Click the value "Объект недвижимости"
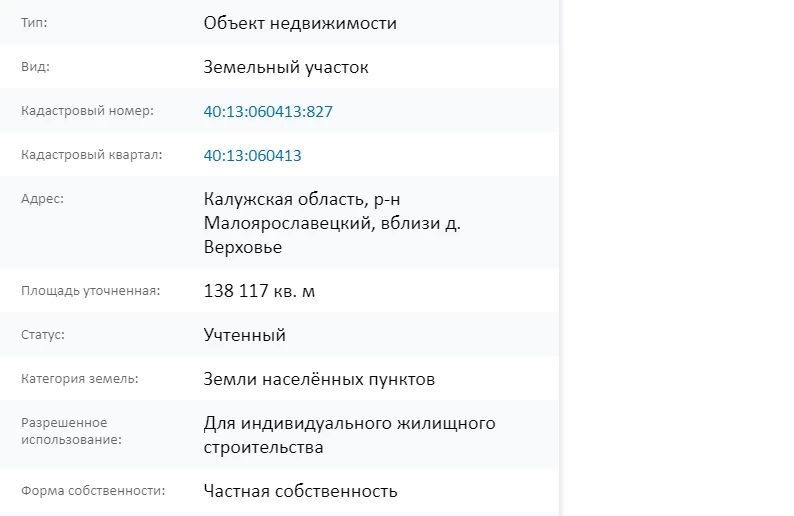Viewport: 794px width, 516px height. point(300,23)
